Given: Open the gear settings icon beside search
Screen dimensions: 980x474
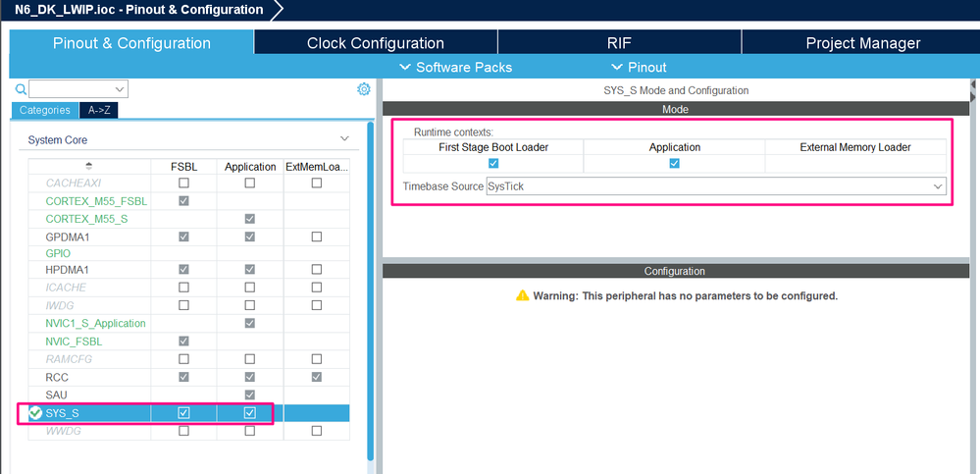Looking at the screenshot, I should tap(363, 89).
